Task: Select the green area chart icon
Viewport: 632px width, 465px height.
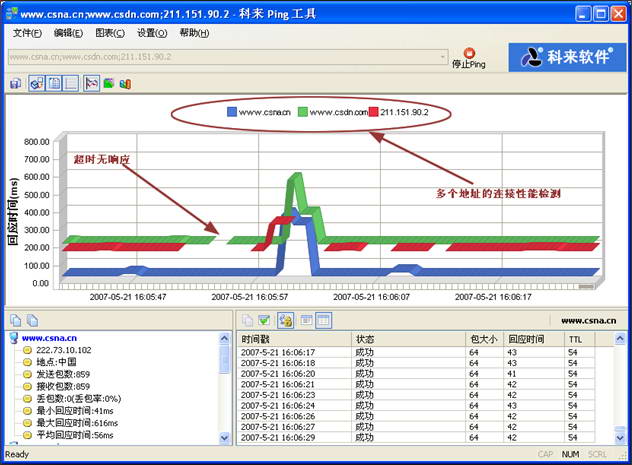Action: 109,84
